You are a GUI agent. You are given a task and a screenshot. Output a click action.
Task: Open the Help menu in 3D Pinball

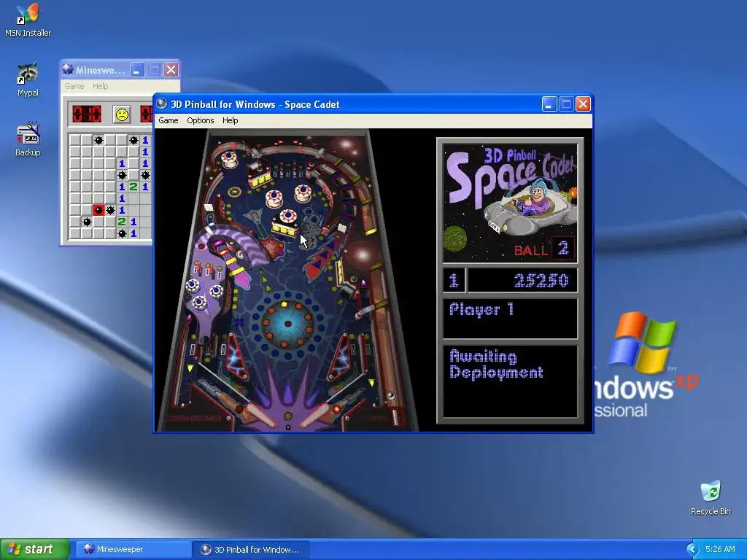pos(230,120)
